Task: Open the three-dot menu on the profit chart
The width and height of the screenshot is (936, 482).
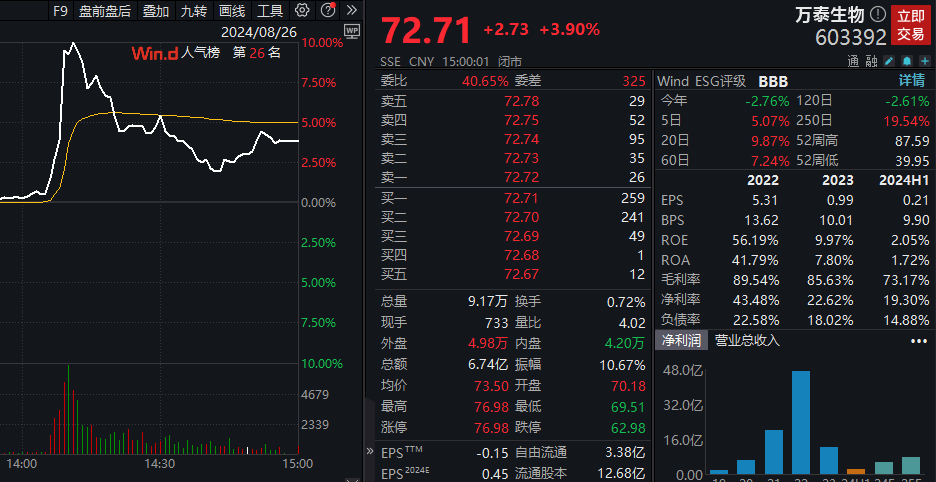Action: [x=918, y=340]
